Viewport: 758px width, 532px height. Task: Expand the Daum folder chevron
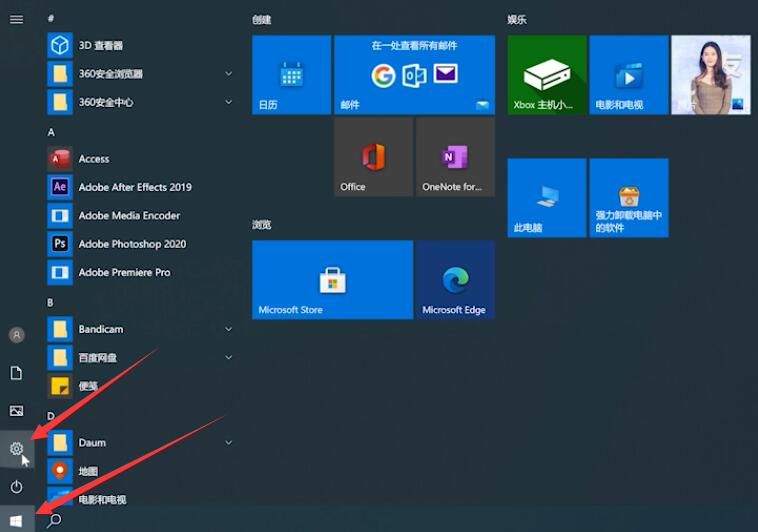[x=229, y=443]
